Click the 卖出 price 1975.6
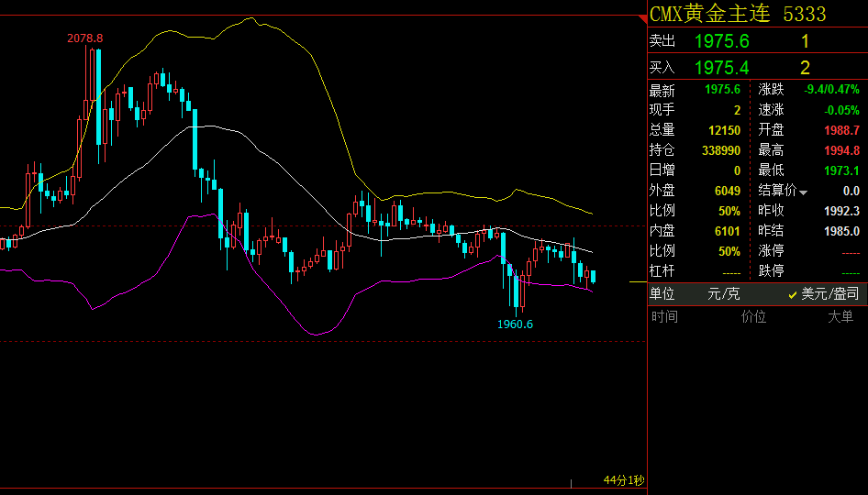The image size is (868, 495). coord(721,41)
